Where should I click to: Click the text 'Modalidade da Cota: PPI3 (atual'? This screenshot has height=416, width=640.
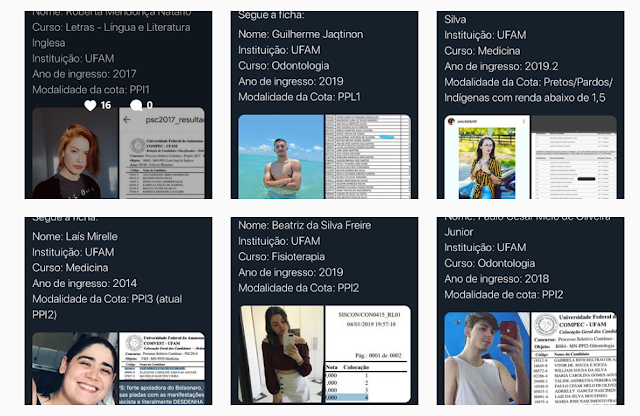pyautogui.click(x=107, y=299)
